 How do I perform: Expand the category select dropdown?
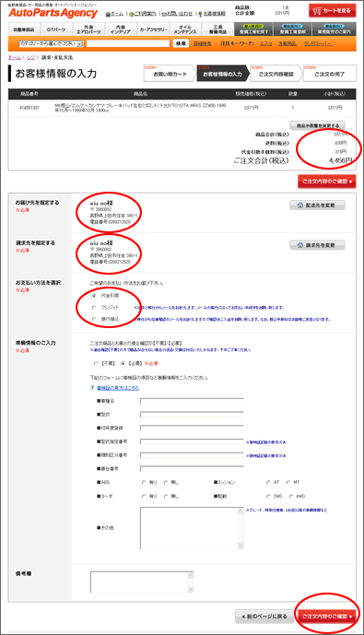tap(51, 43)
